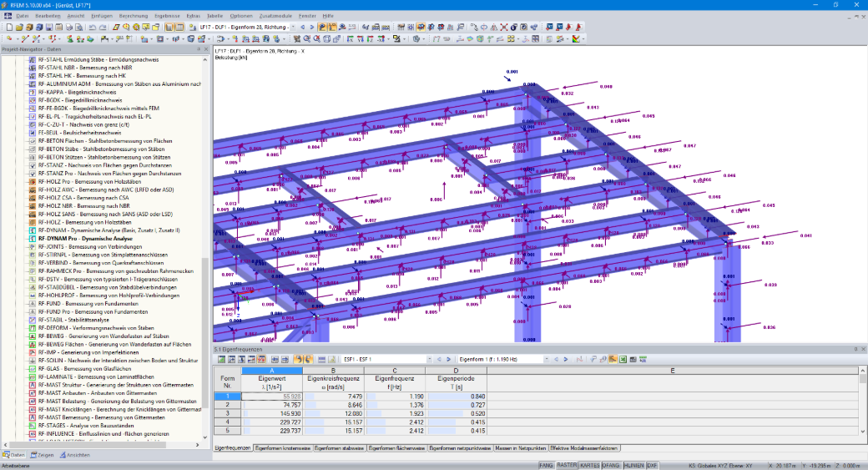The width and height of the screenshot is (868, 470).
Task: Switch to Eigenformen knotenweise tab
Action: point(282,447)
